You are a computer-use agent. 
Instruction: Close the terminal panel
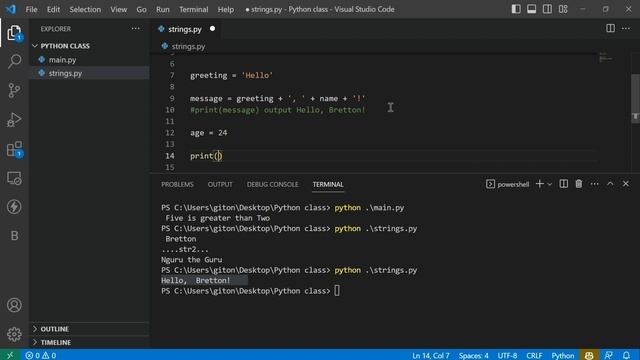click(x=626, y=184)
